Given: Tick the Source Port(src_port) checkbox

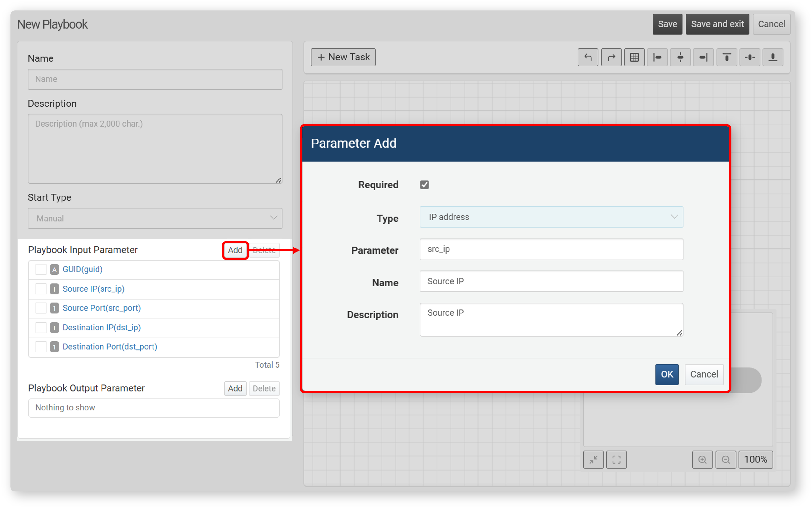Looking at the screenshot, I should (x=41, y=308).
